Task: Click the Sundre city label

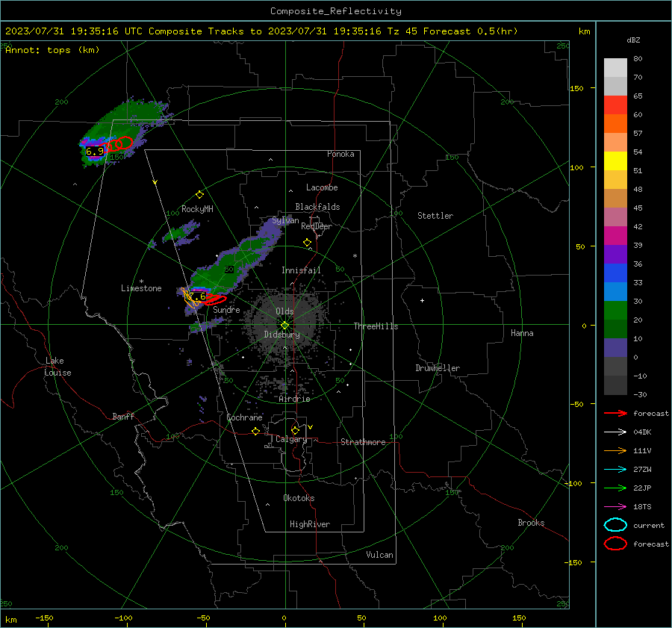Action: (226, 310)
